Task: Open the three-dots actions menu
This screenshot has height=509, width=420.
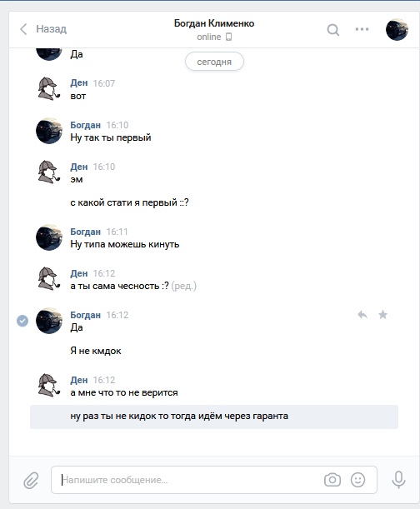Action: click(362, 29)
